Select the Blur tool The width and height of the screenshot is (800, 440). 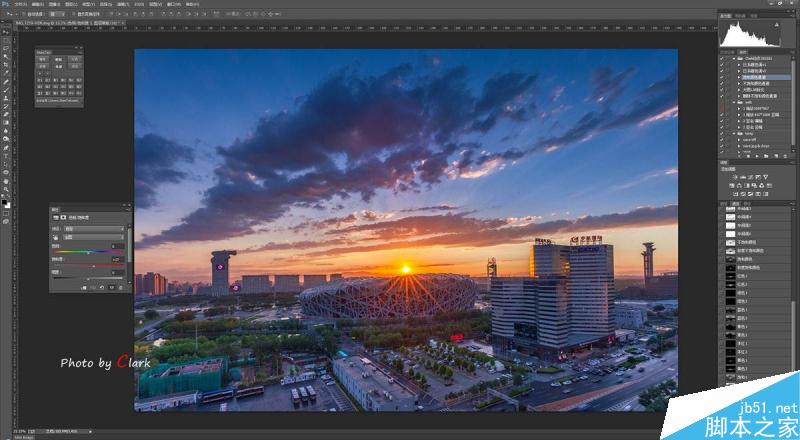(x=6, y=131)
